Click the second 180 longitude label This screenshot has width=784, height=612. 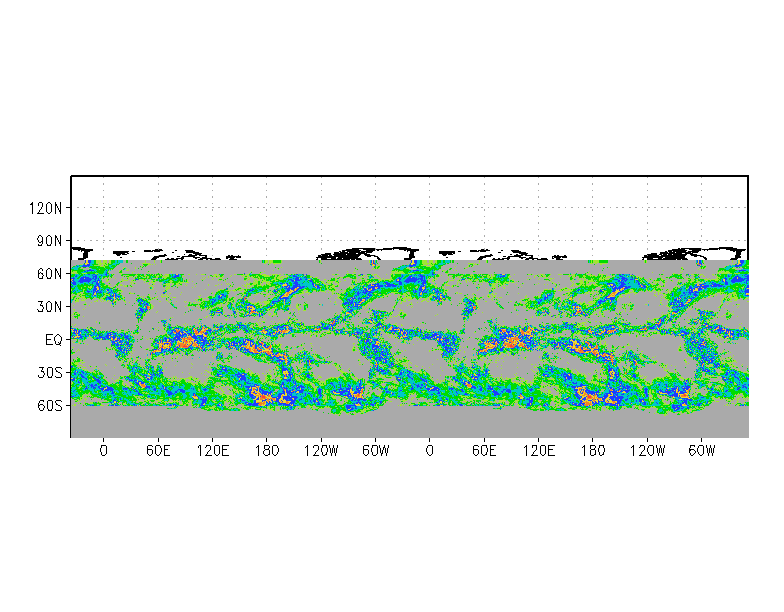[x=592, y=451]
